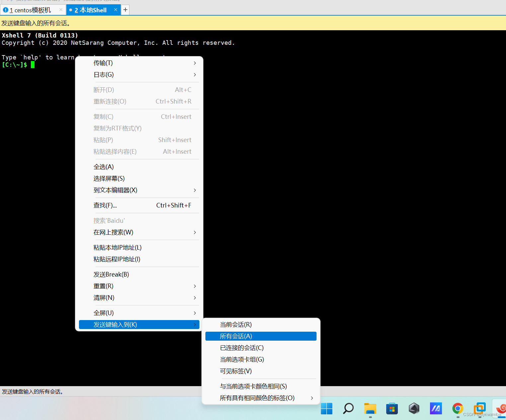506x420 pixels.
Task: Expand arrow beside 在网上搜索(W)
Action: pyautogui.click(x=195, y=232)
